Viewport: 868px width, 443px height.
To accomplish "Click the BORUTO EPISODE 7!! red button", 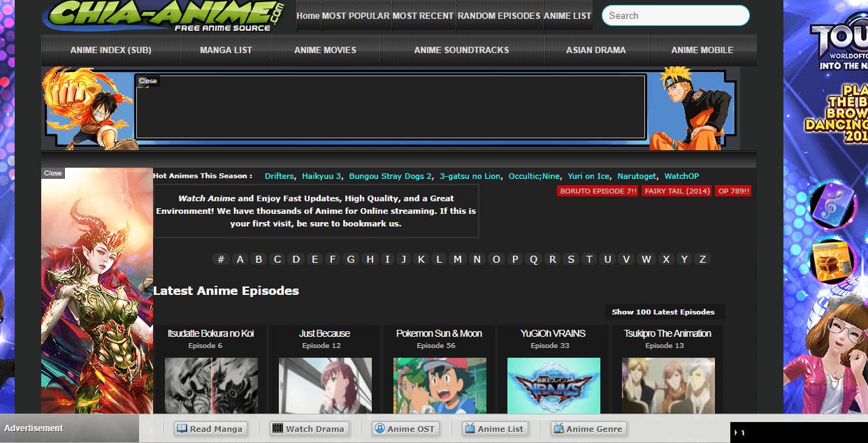I will (598, 191).
